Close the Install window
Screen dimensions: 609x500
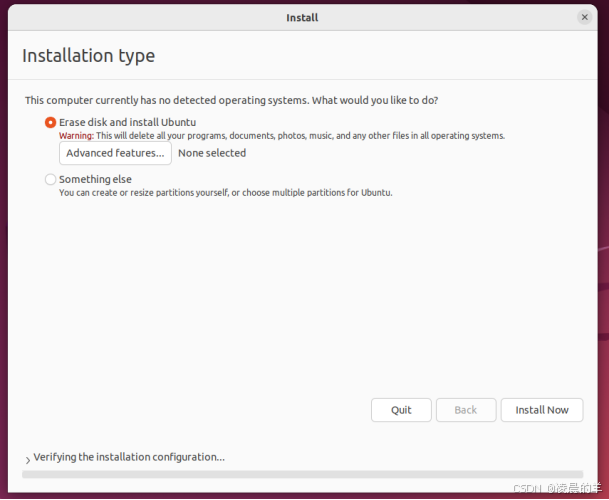tap(585, 17)
